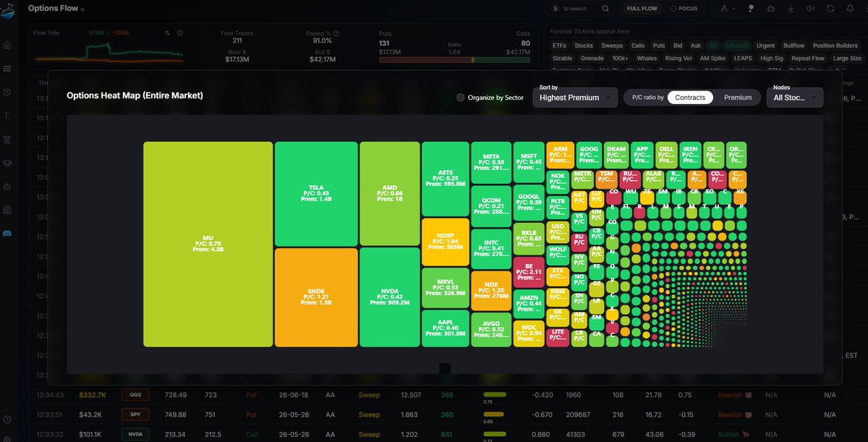
Task: Toggle the Unusual filter chip
Action: pyautogui.click(x=738, y=46)
